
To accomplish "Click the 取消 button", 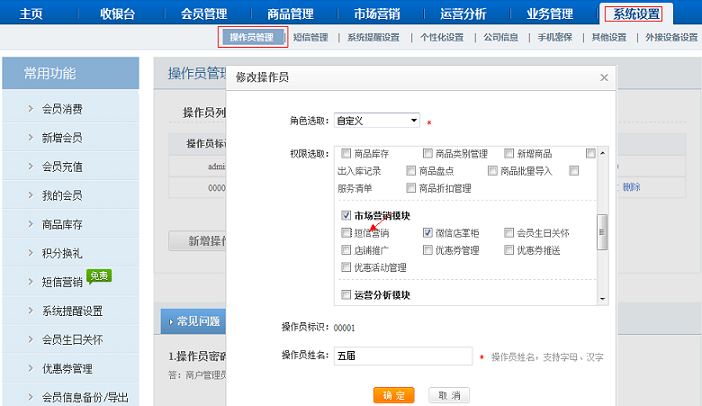I will 449,395.
